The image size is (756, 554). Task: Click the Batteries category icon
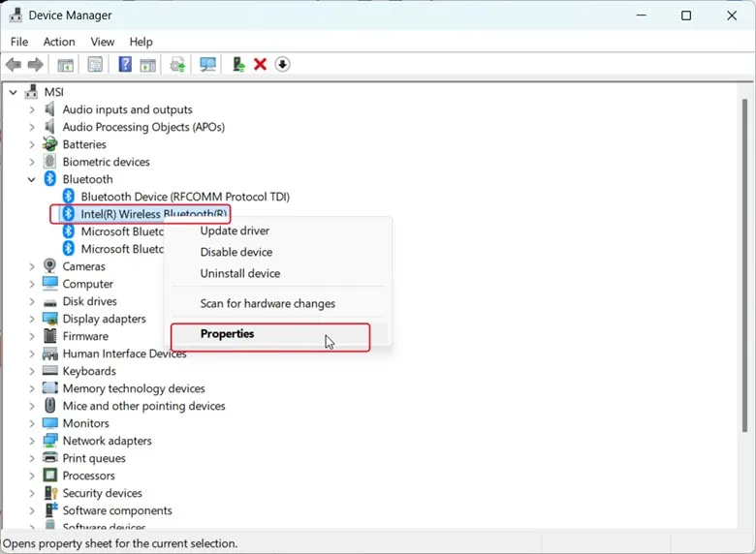(49, 144)
